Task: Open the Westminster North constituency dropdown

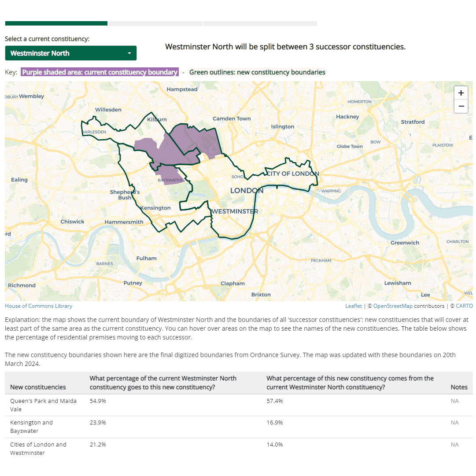Action: coord(70,53)
